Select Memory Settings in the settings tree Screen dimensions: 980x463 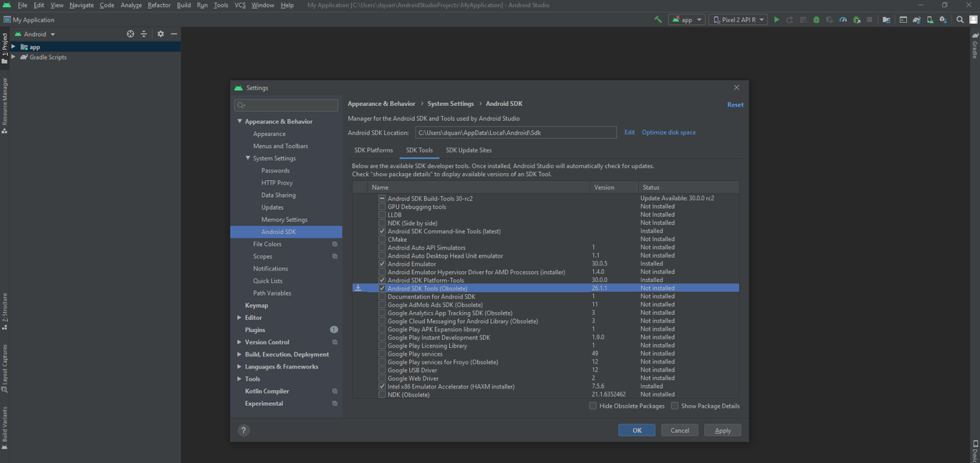(x=284, y=220)
